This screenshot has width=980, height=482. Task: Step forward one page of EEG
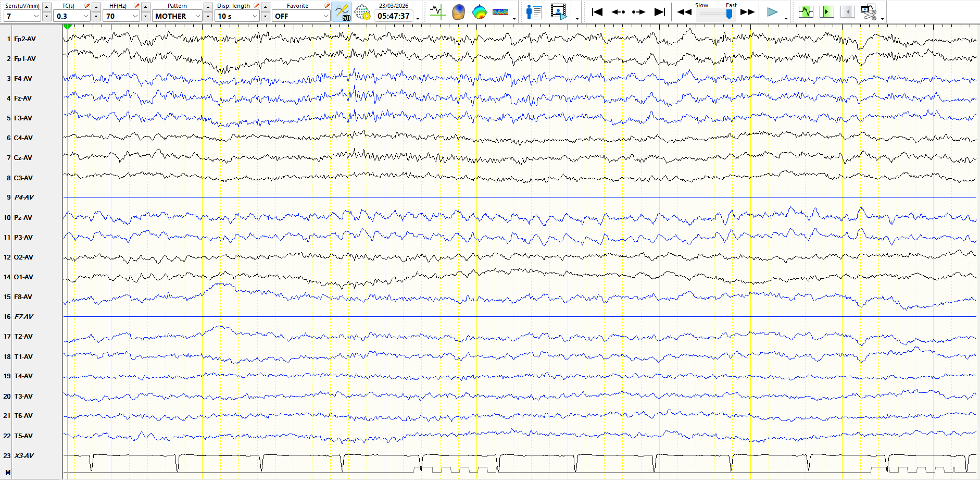click(x=638, y=11)
